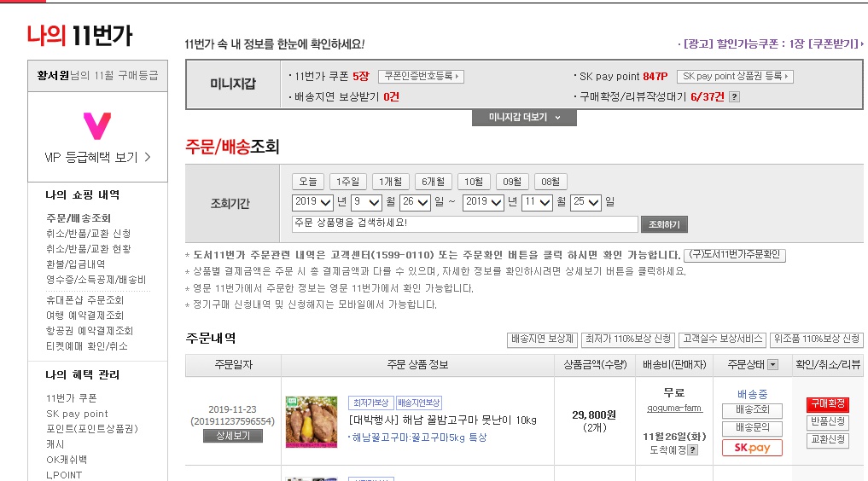The image size is (868, 481).
Task: Click the 배송조회 button
Action: [752, 410]
